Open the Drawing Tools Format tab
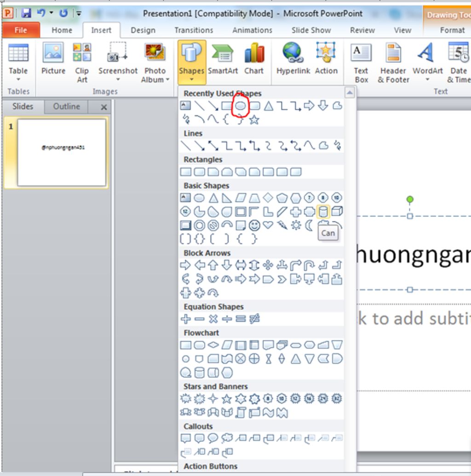Viewport: 471px width, 476px height. click(x=452, y=30)
